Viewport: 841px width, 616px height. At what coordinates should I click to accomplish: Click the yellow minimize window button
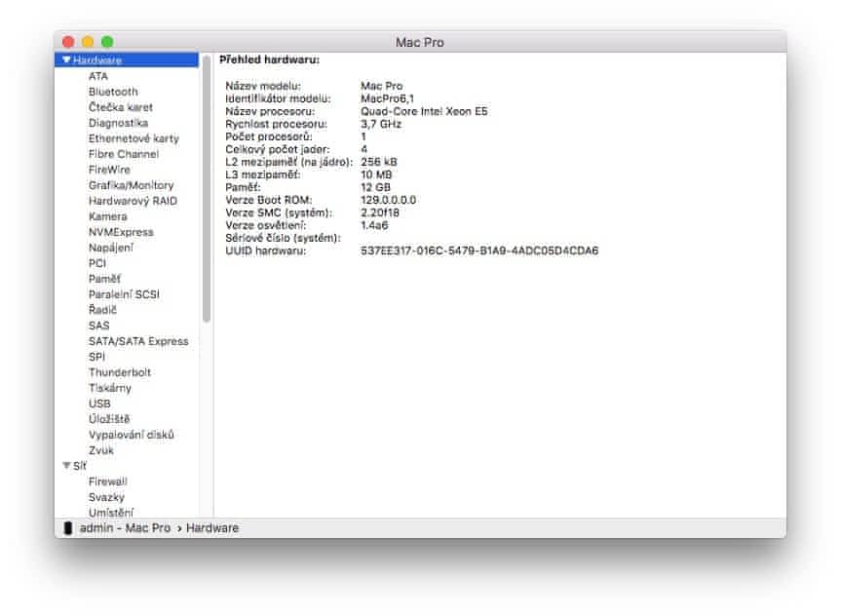[x=88, y=42]
